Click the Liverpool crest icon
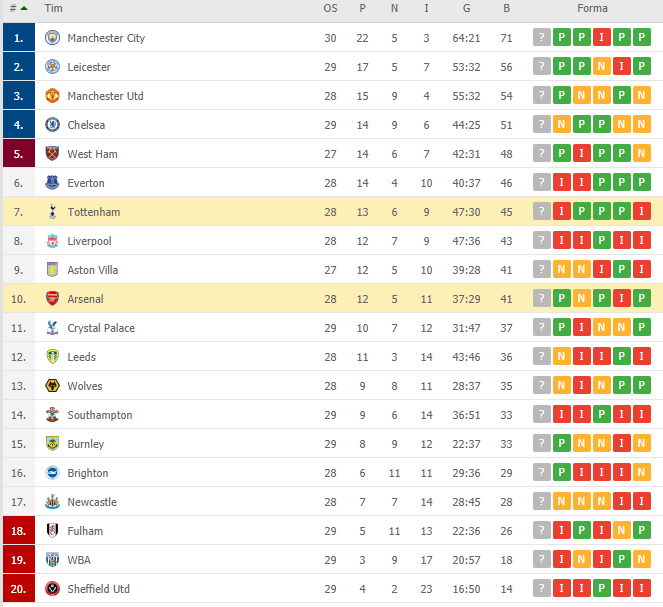663x607 pixels. 52,241
